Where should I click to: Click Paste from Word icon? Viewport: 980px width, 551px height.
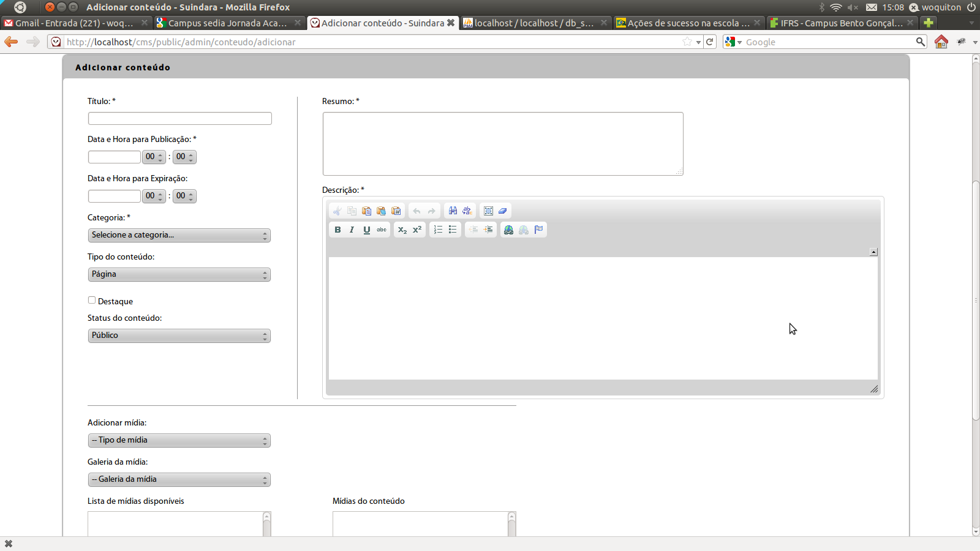click(396, 211)
